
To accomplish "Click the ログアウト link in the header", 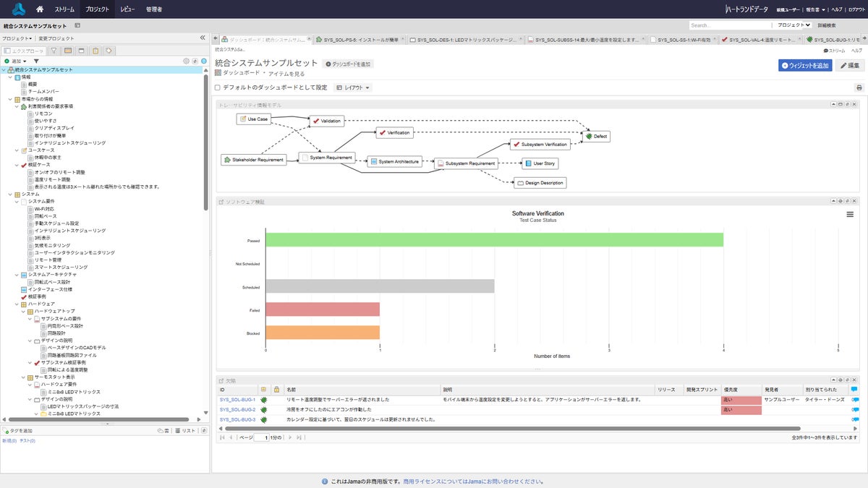I will [856, 9].
